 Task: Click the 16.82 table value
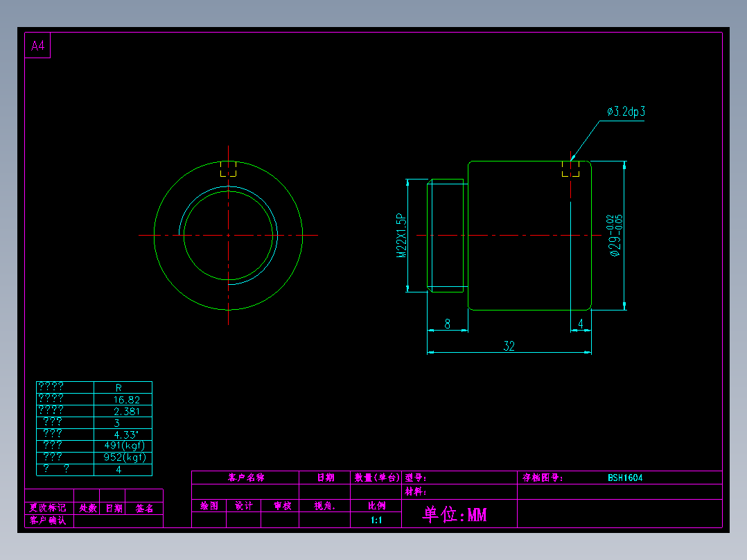click(127, 400)
